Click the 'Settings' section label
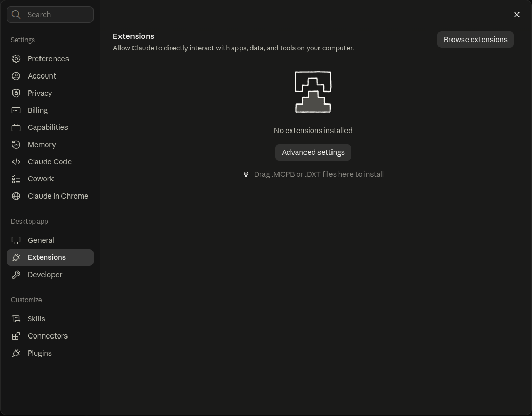 (23, 40)
